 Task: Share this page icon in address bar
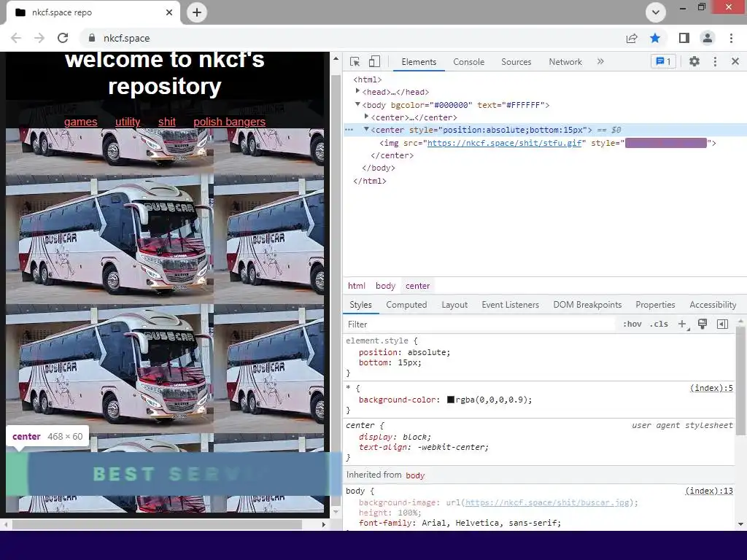(632, 38)
